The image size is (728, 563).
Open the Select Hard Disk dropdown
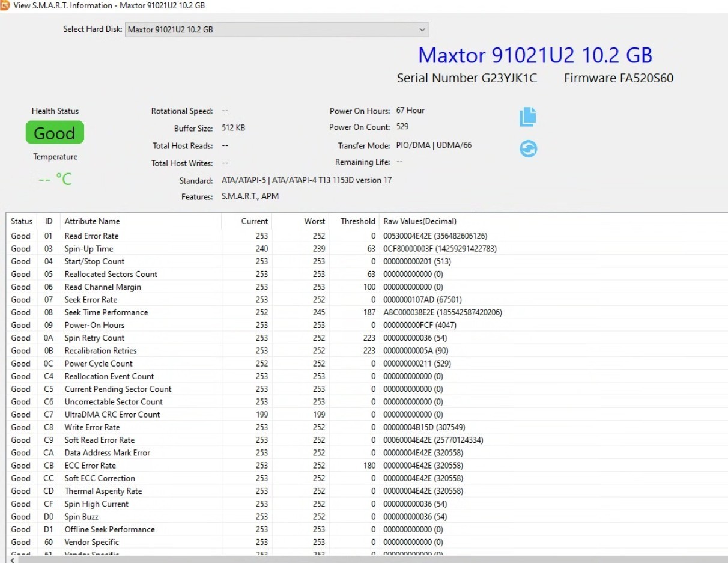(276, 29)
